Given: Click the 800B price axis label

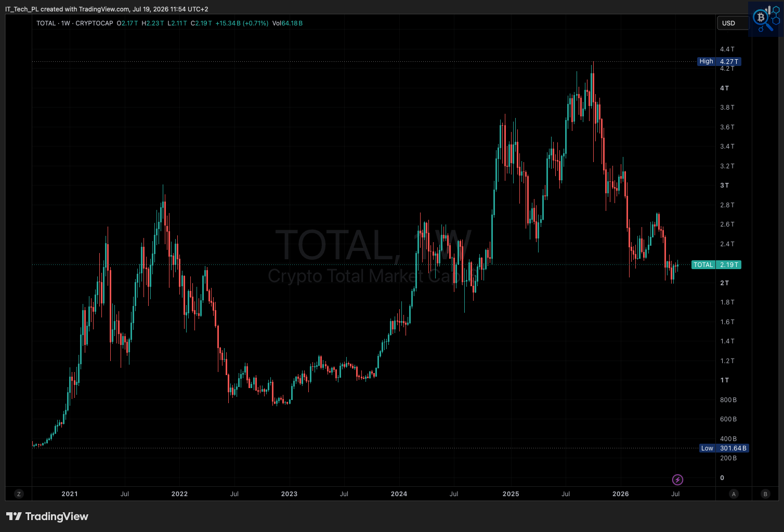Looking at the screenshot, I should click(x=728, y=400).
